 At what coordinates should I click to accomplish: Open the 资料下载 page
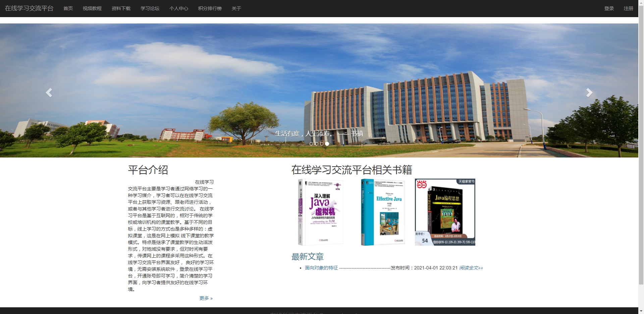121,8
